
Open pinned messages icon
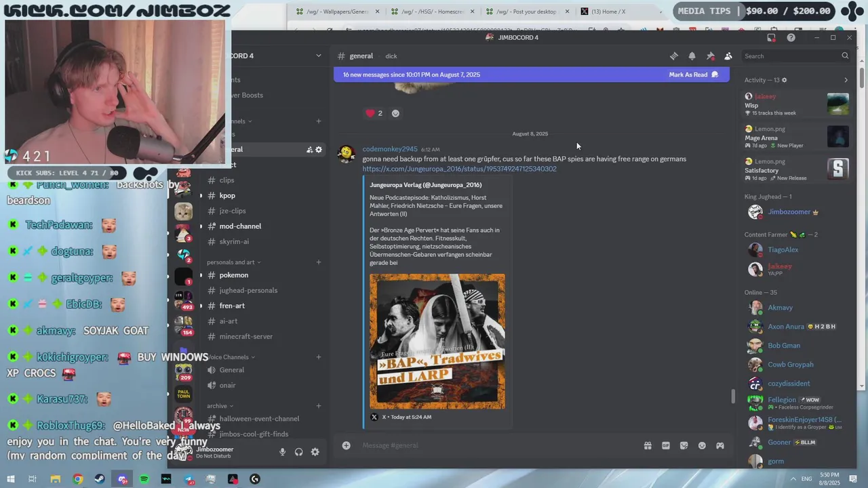click(x=710, y=56)
